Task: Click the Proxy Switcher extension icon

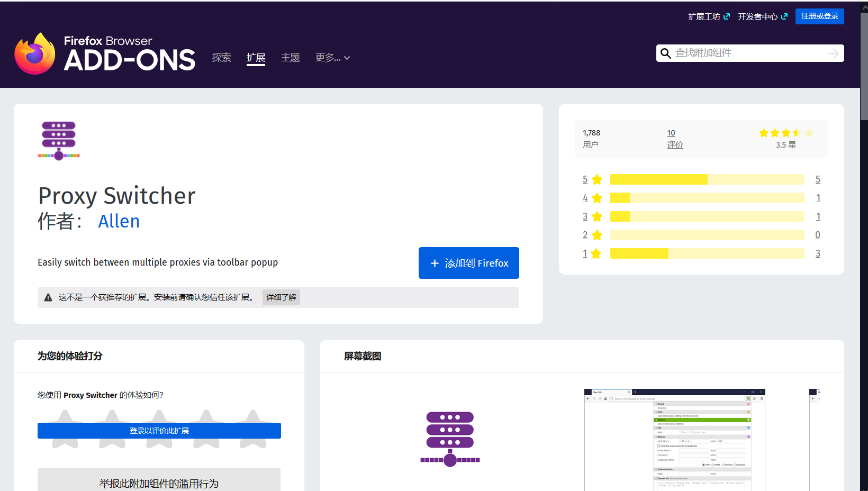Action: point(59,141)
